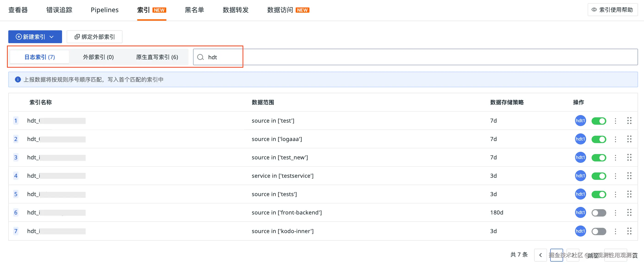Screen dimensions: 644x265
Task: Go to previous page in pagination
Action: point(540,255)
